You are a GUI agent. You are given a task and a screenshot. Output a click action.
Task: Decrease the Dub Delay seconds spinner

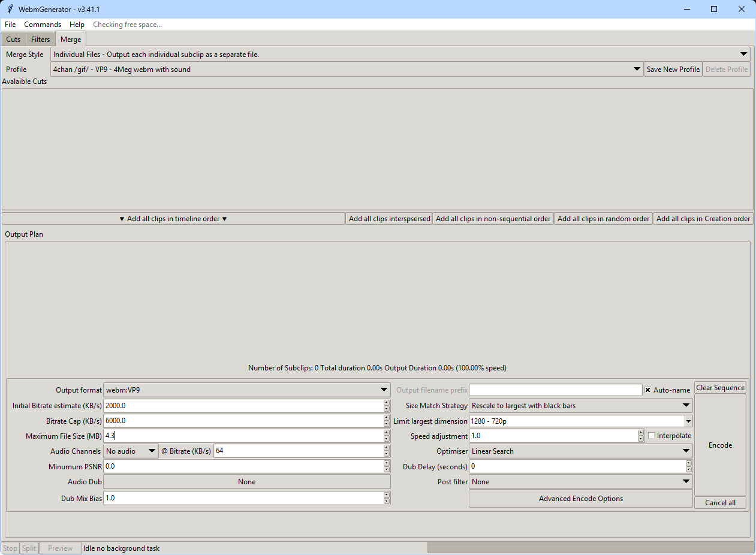[x=689, y=469]
